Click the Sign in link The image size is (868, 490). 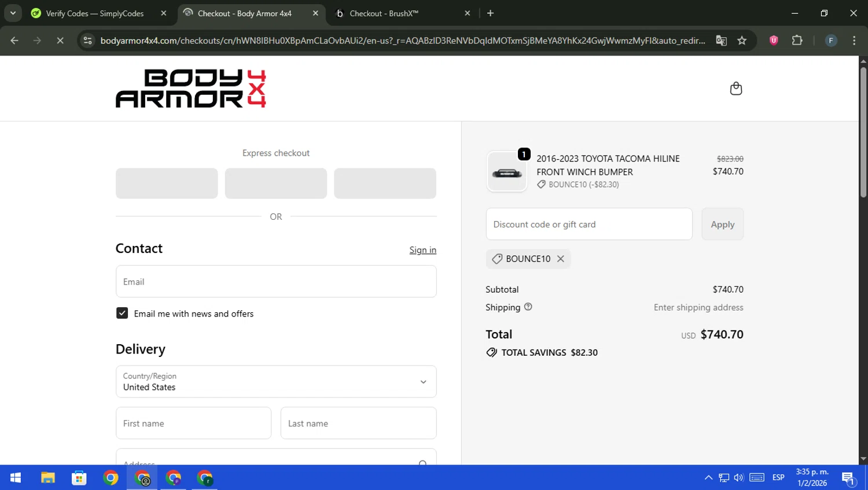click(x=422, y=250)
